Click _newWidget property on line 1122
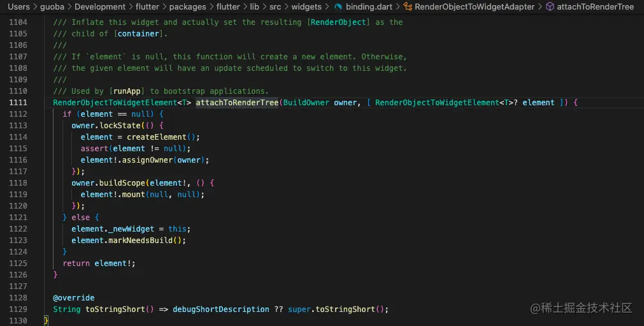The image size is (644, 326). tap(131, 229)
